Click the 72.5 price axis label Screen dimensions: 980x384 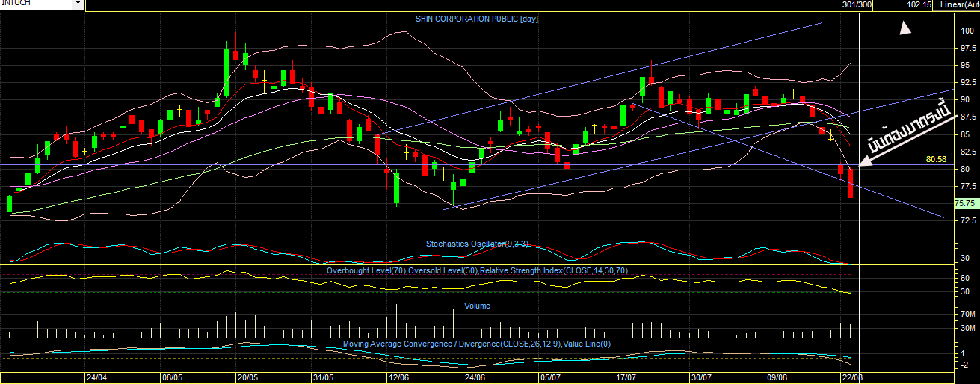pyautogui.click(x=970, y=220)
